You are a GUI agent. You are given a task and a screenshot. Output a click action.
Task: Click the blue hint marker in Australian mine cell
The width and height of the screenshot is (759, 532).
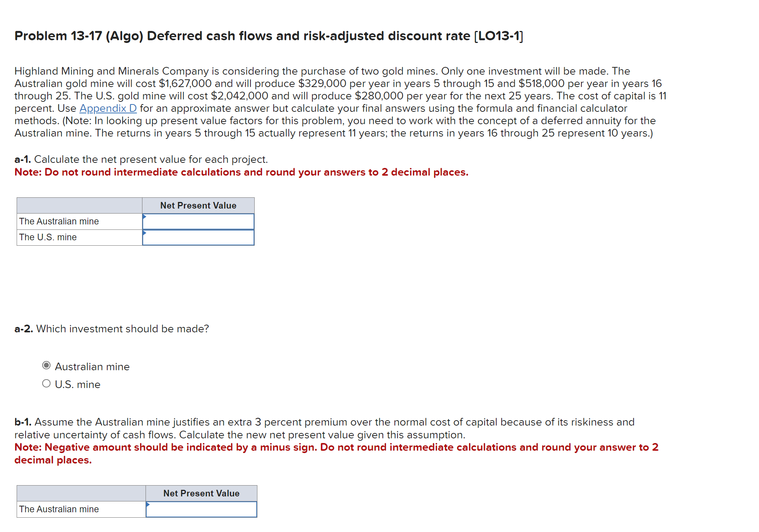click(145, 216)
